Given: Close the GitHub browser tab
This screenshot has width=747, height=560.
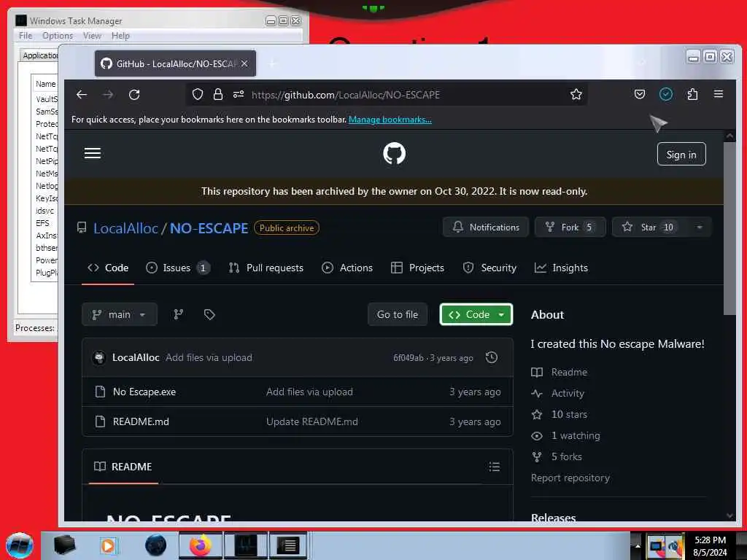Looking at the screenshot, I should pyautogui.click(x=244, y=63).
